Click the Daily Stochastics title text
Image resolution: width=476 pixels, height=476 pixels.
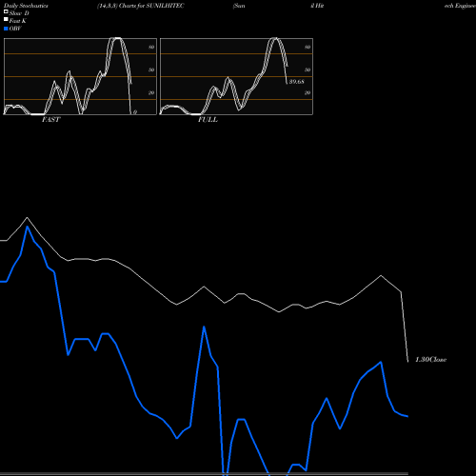tap(26, 6)
